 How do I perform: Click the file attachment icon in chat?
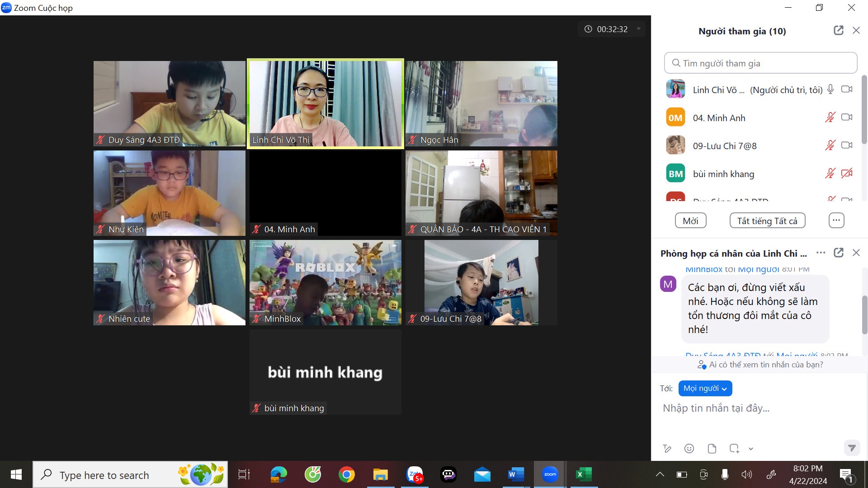tap(712, 448)
